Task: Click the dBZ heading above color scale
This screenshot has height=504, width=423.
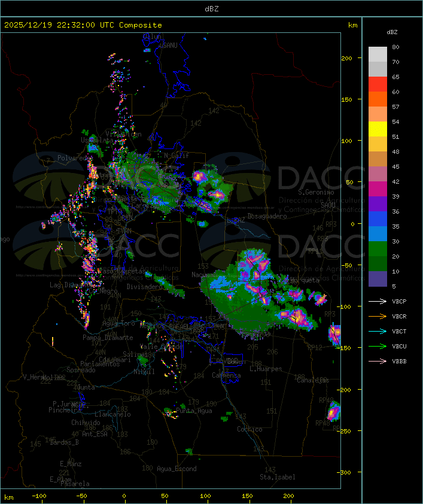Action: pyautogui.click(x=392, y=32)
